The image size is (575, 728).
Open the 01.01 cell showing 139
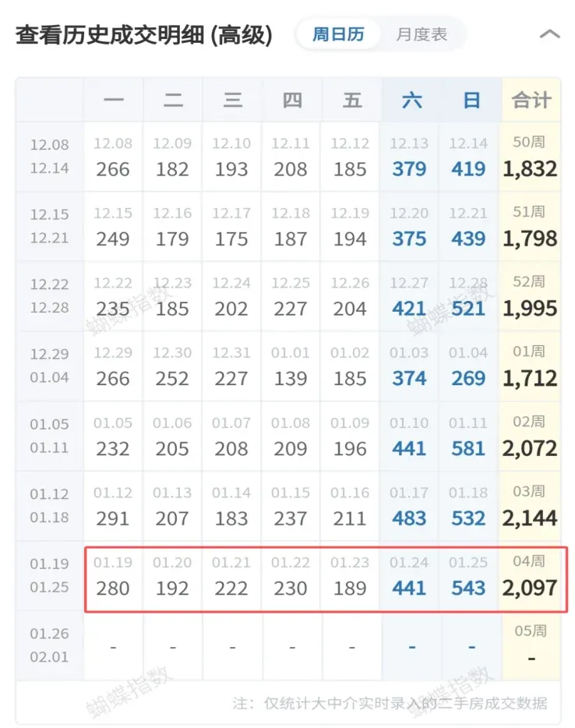point(291,368)
